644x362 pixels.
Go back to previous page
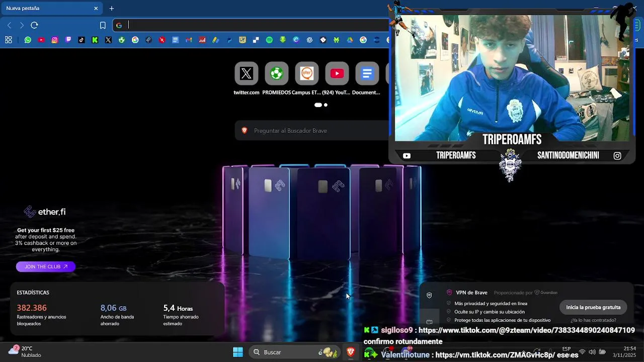9,25
